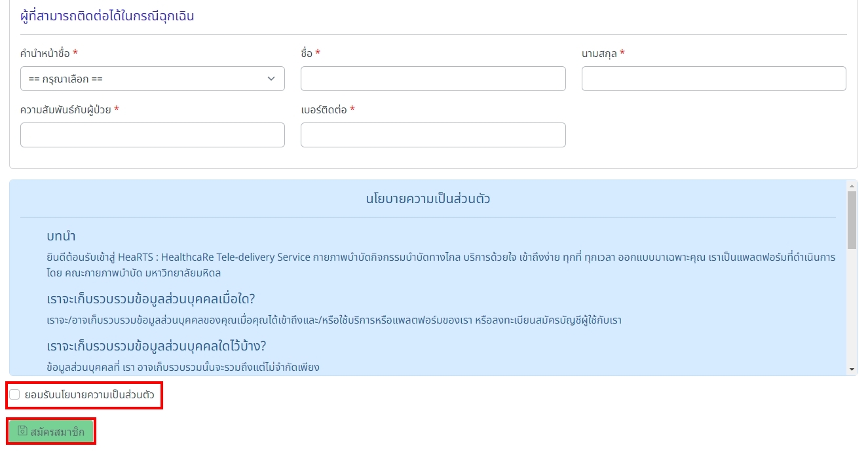Click the ยอมรับนโยบายความเป็นส่วนตัว label text
Screen dimensions: 868x452
click(x=90, y=395)
